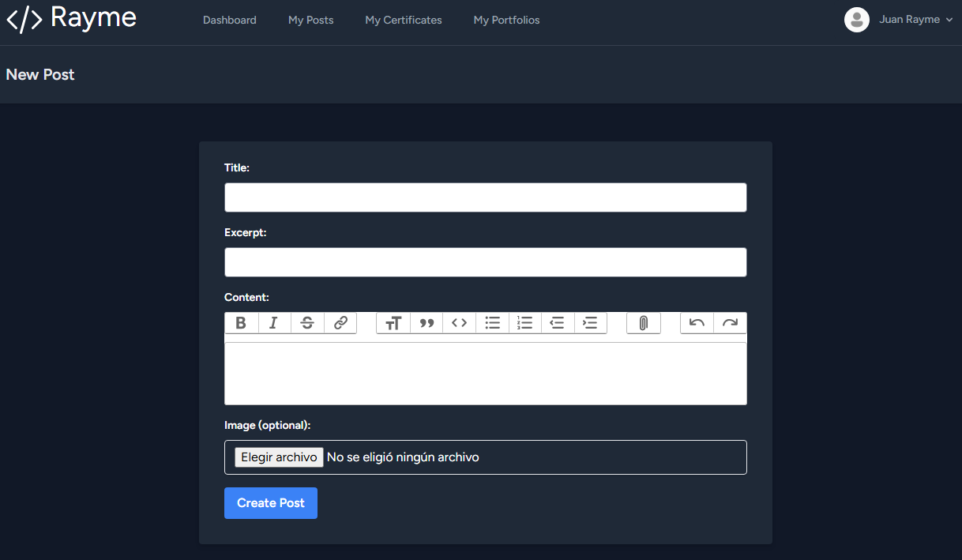Toggle code formatting in the editor
The image size is (962, 560).
tap(459, 323)
